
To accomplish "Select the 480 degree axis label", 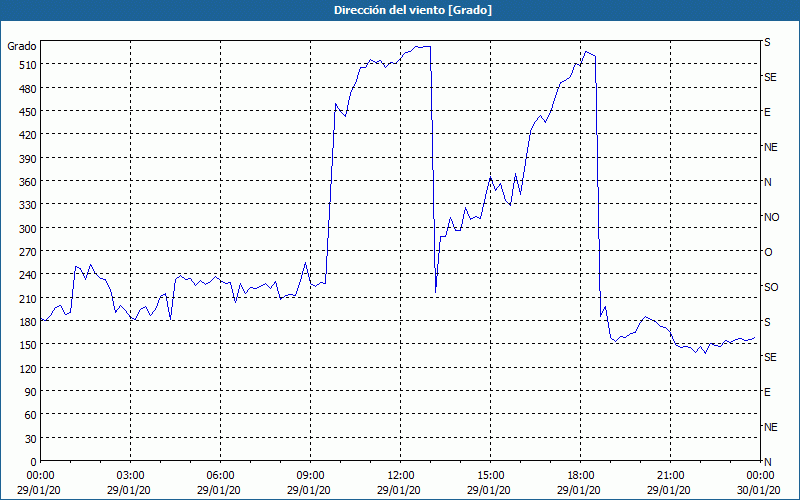I will 28,89.
